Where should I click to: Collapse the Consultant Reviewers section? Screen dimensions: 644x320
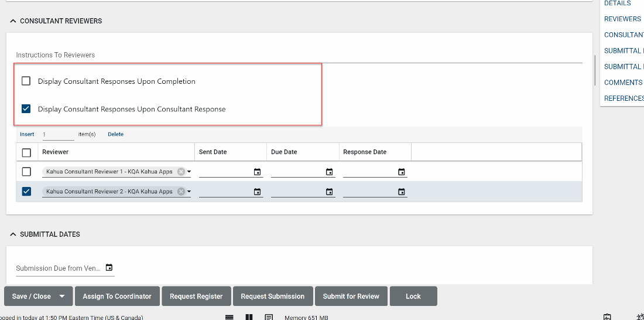pyautogui.click(x=13, y=21)
